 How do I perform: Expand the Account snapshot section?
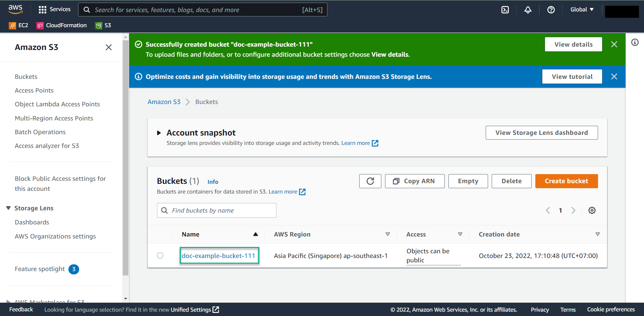tap(159, 133)
